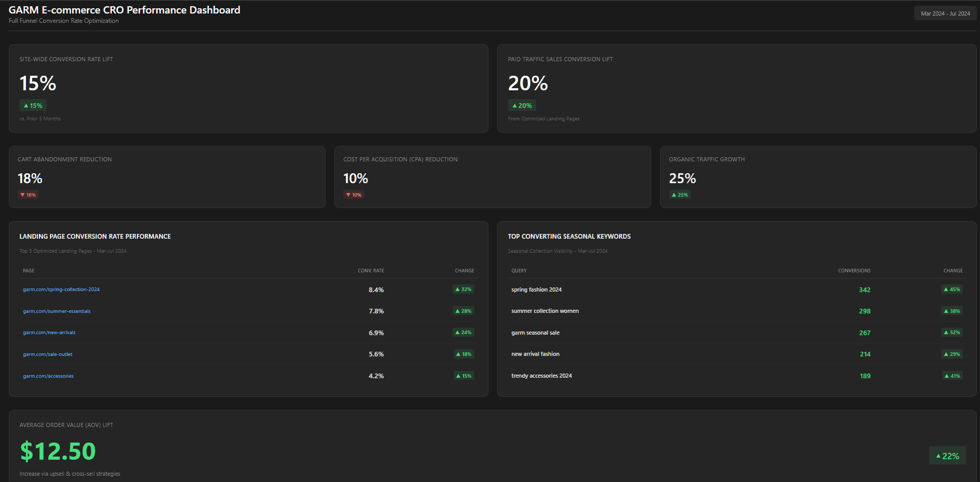This screenshot has width=980, height=482.
Task: Click the 29% change badge for new arrival fashion
Action: pyautogui.click(x=952, y=354)
